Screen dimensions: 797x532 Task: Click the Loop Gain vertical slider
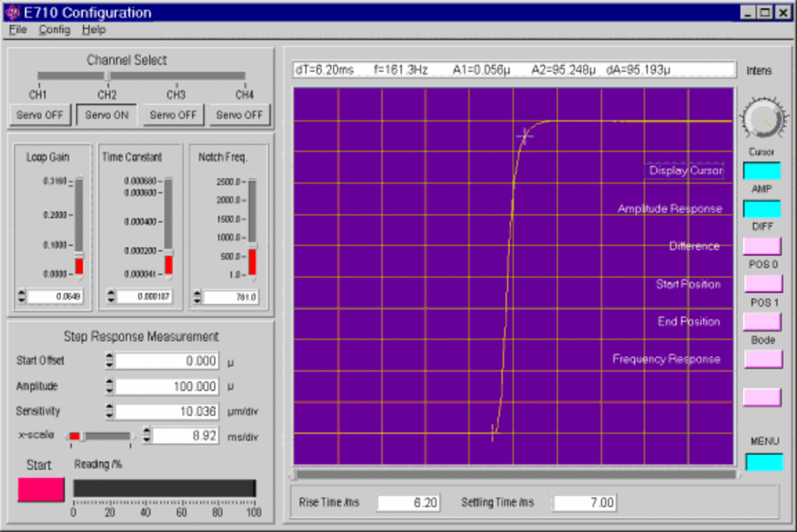coord(79,227)
